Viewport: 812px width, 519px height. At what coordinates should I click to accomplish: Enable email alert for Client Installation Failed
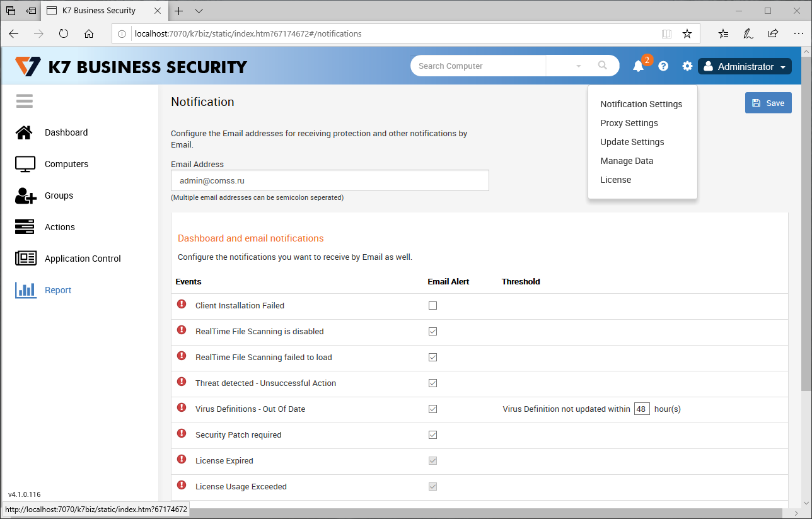point(432,306)
